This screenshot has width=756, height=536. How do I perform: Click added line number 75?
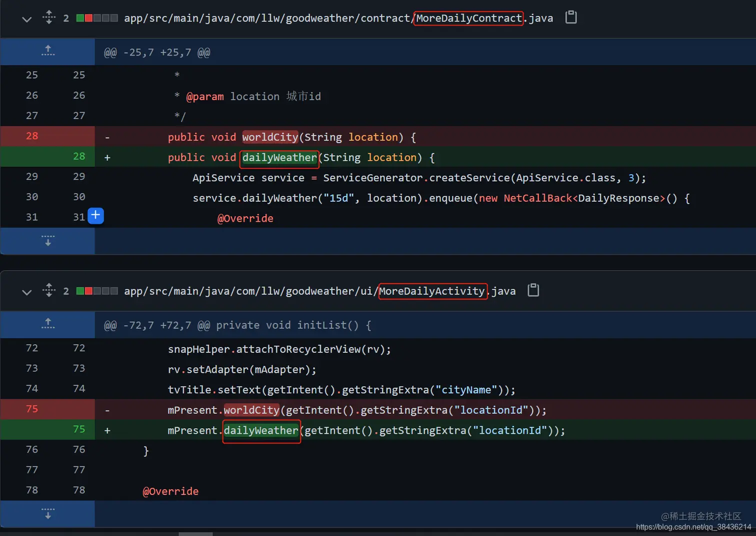pyautogui.click(x=79, y=429)
